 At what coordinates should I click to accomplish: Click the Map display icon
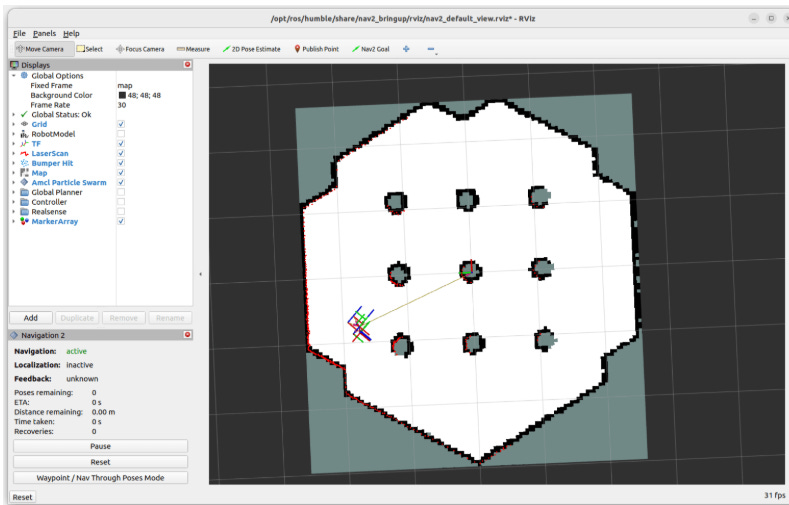[x=24, y=173]
